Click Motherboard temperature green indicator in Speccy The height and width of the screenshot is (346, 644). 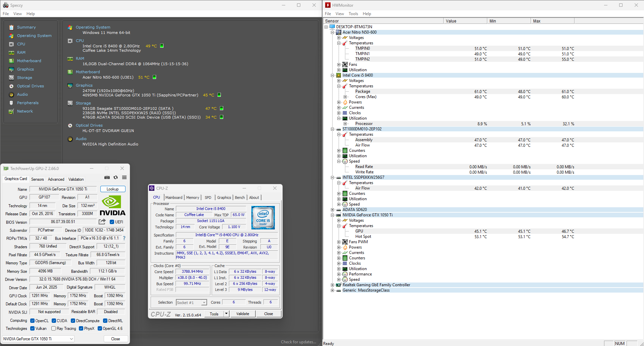[x=154, y=77]
